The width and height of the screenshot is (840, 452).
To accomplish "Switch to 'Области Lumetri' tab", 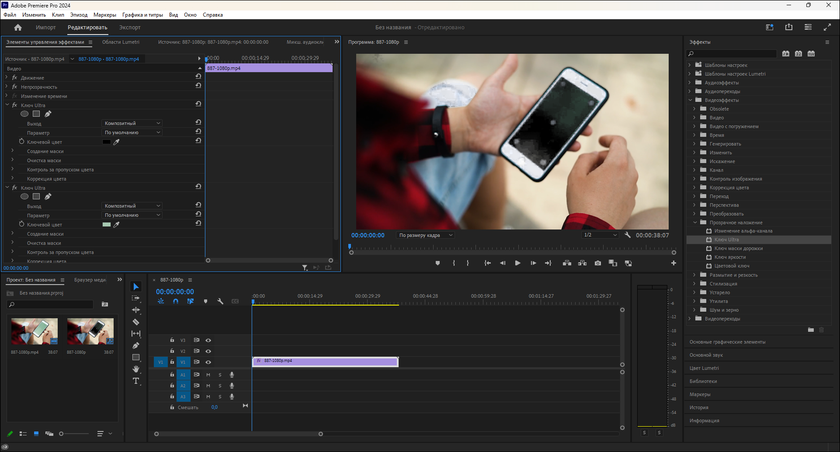I will [x=121, y=42].
